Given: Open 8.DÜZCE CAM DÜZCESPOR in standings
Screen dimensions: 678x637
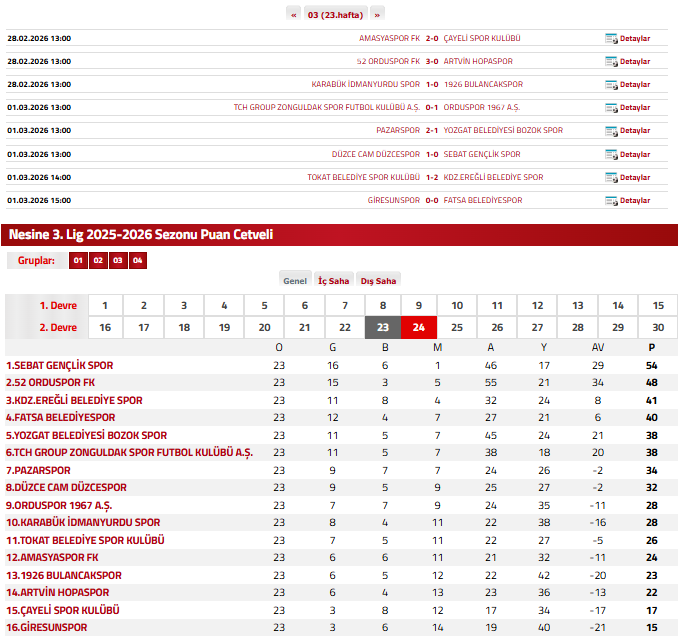Looking at the screenshot, I should point(66,487).
